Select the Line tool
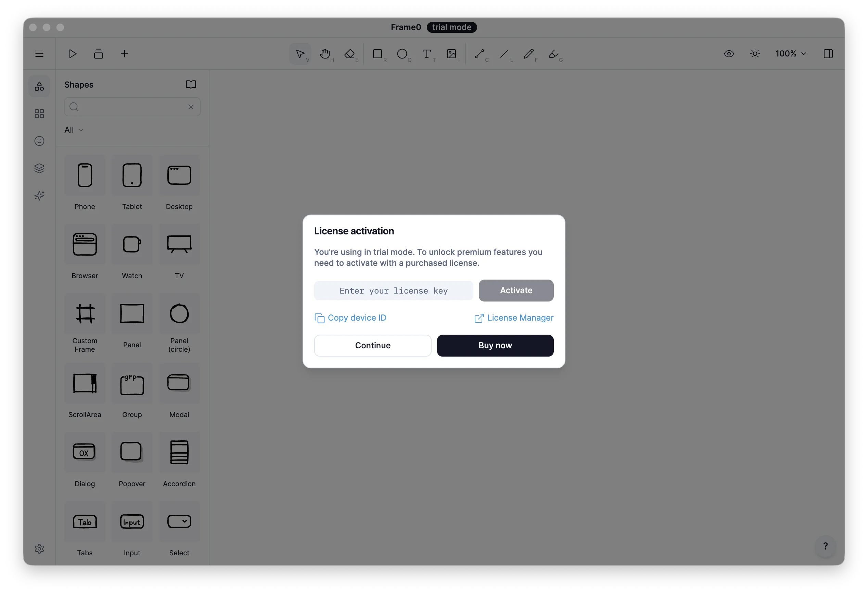This screenshot has width=868, height=594. click(x=504, y=54)
